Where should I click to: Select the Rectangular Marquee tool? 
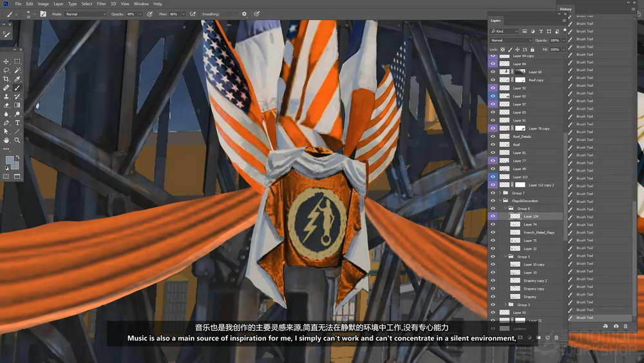tap(17, 61)
